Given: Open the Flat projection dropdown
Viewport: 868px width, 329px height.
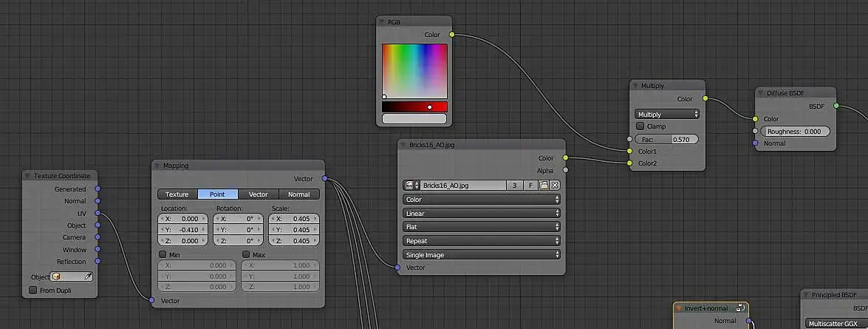Looking at the screenshot, I should tap(482, 226).
